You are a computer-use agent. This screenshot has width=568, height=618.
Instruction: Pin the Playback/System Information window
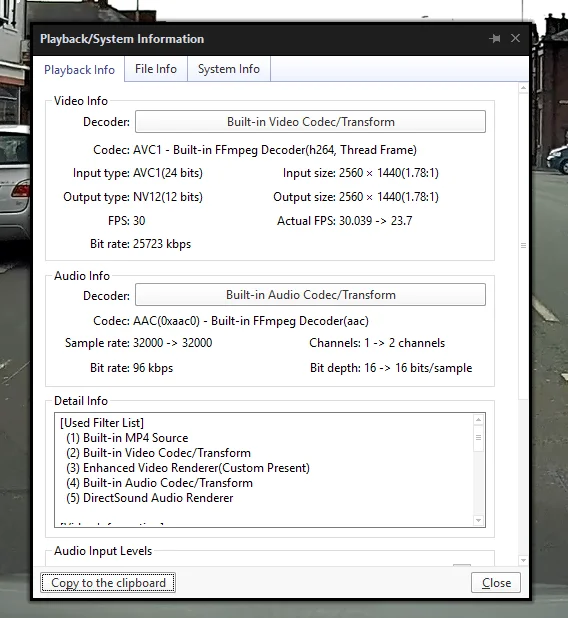point(495,38)
